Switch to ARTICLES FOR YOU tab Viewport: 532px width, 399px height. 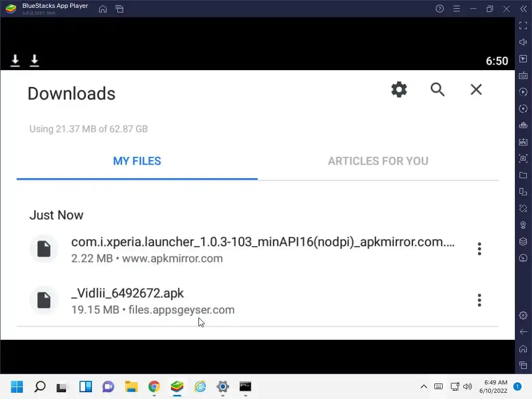378,161
